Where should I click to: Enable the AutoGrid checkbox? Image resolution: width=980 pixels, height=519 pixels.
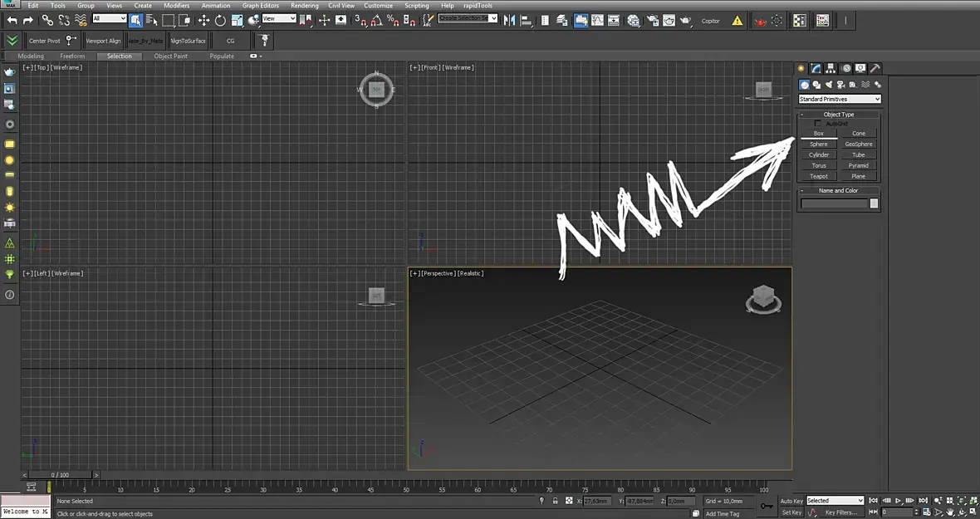point(817,124)
